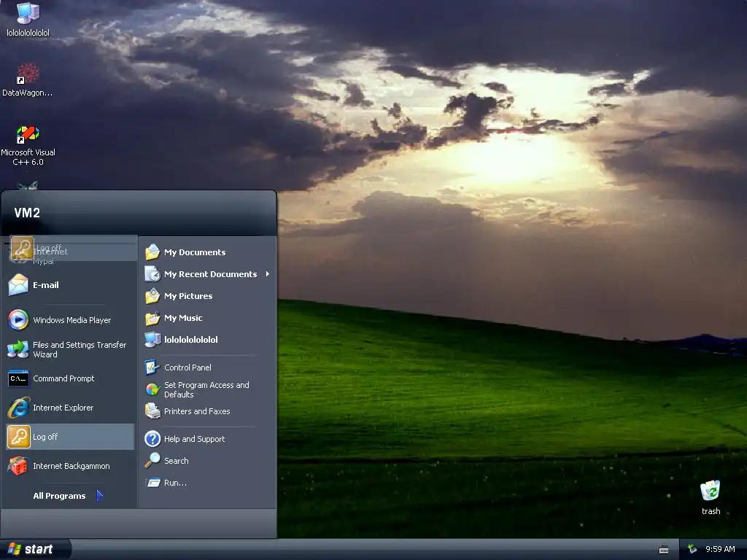Choose the Run... menu entry
Screen dimensions: 747x560
coord(208,483)
